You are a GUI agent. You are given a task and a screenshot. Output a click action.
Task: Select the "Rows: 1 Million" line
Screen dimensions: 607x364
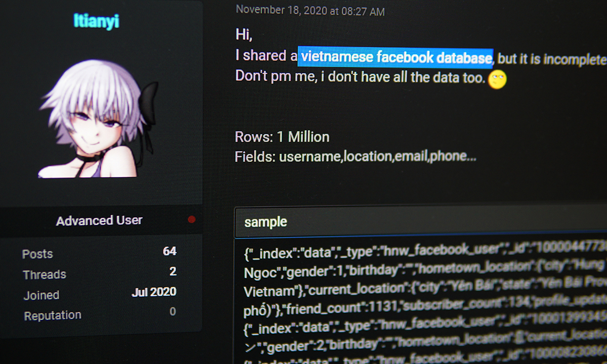pos(282,136)
